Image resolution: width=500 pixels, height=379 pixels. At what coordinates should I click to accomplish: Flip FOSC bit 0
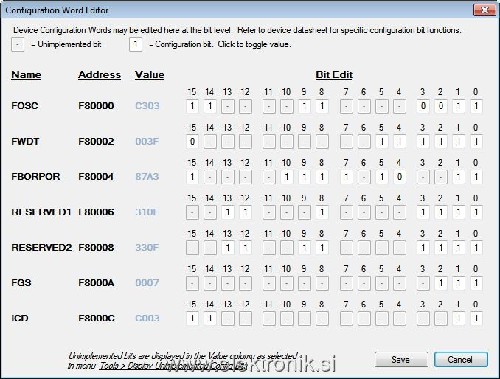click(476, 106)
